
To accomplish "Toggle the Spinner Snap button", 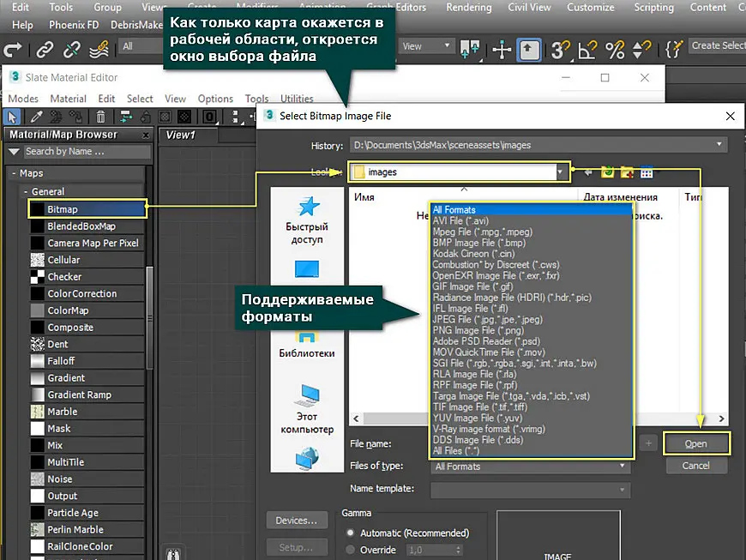I will tap(641, 50).
